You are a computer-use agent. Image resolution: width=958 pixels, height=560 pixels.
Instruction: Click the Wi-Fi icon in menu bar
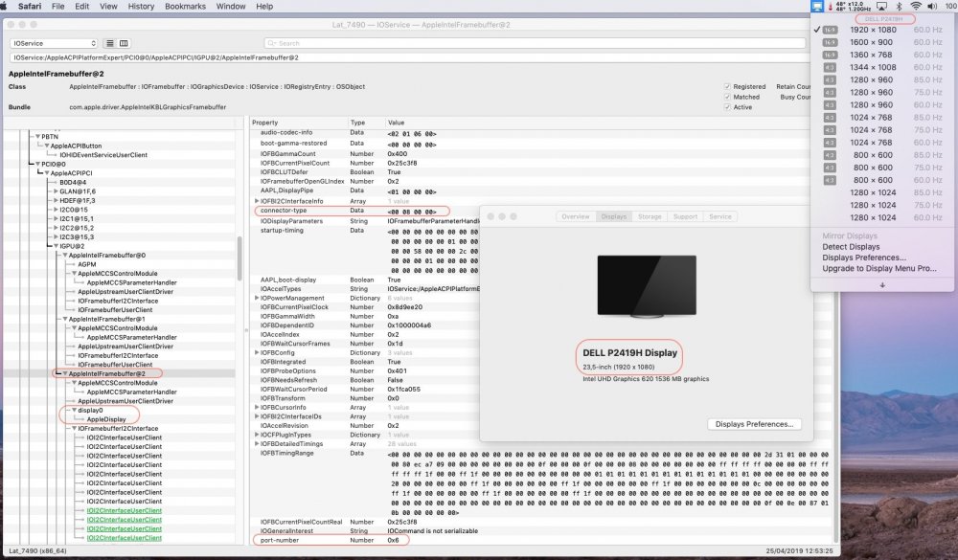(x=915, y=6)
